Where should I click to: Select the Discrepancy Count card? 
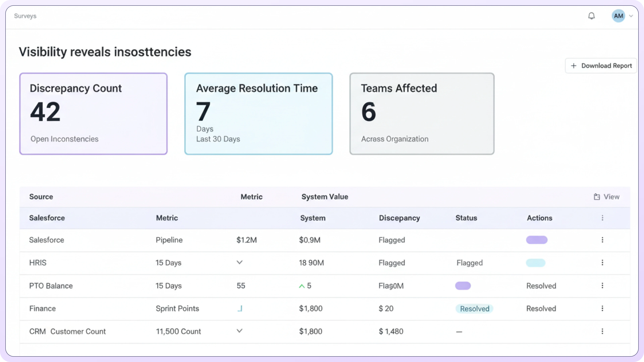click(x=93, y=114)
